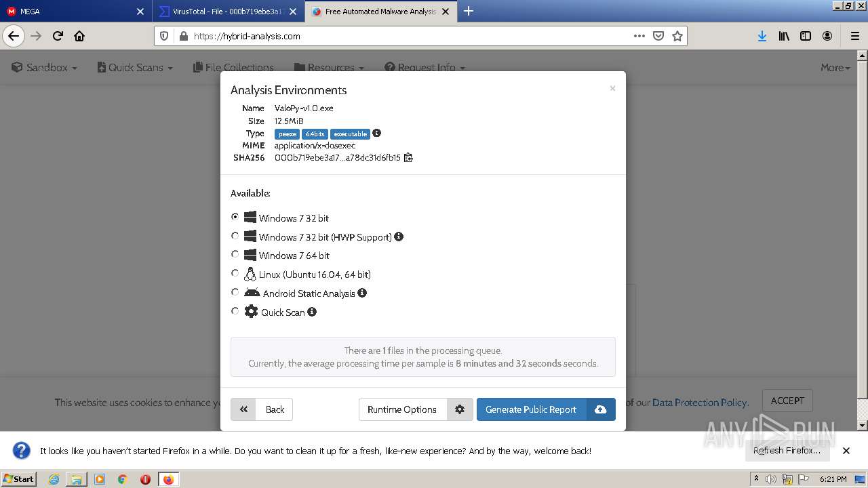Click info icon next to file type tags
The height and width of the screenshot is (488, 868).
coord(377,133)
